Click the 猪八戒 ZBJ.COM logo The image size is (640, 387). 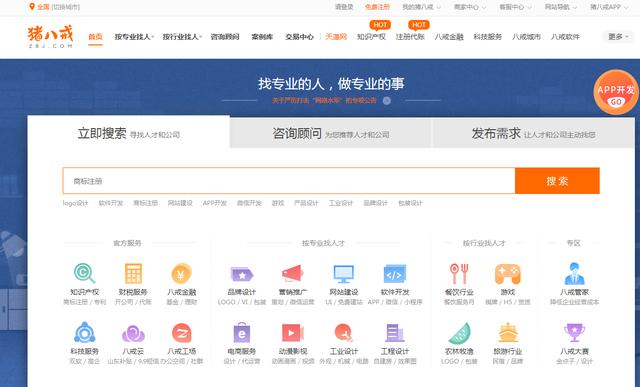51,36
